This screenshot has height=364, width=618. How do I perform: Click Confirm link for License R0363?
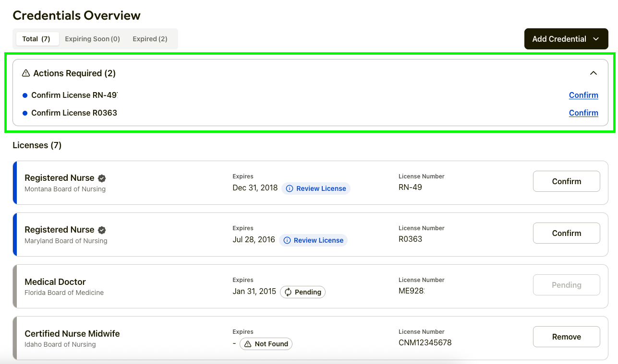(x=583, y=113)
